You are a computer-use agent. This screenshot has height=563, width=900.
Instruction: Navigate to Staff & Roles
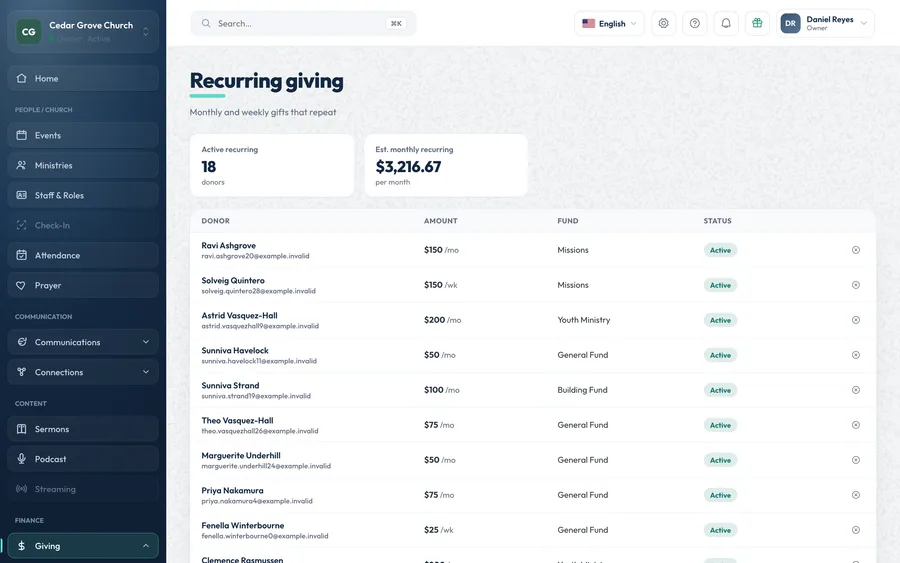pyautogui.click(x=83, y=195)
